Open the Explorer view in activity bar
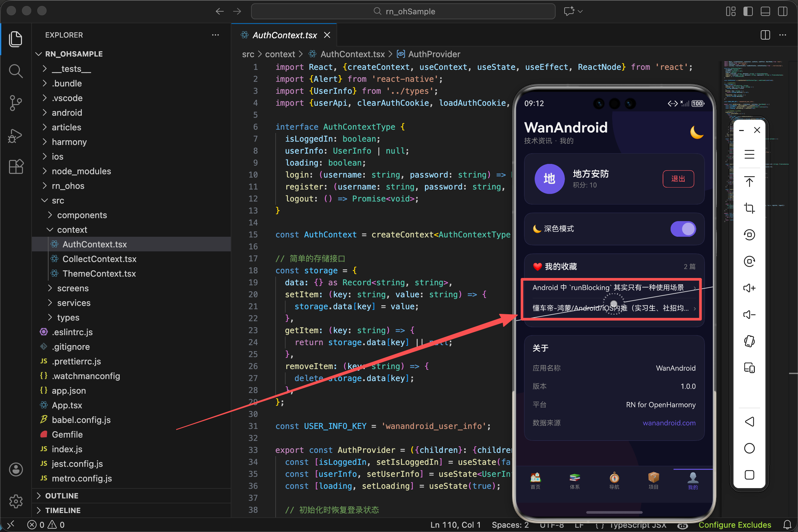This screenshot has height=532, width=798. coord(16,39)
